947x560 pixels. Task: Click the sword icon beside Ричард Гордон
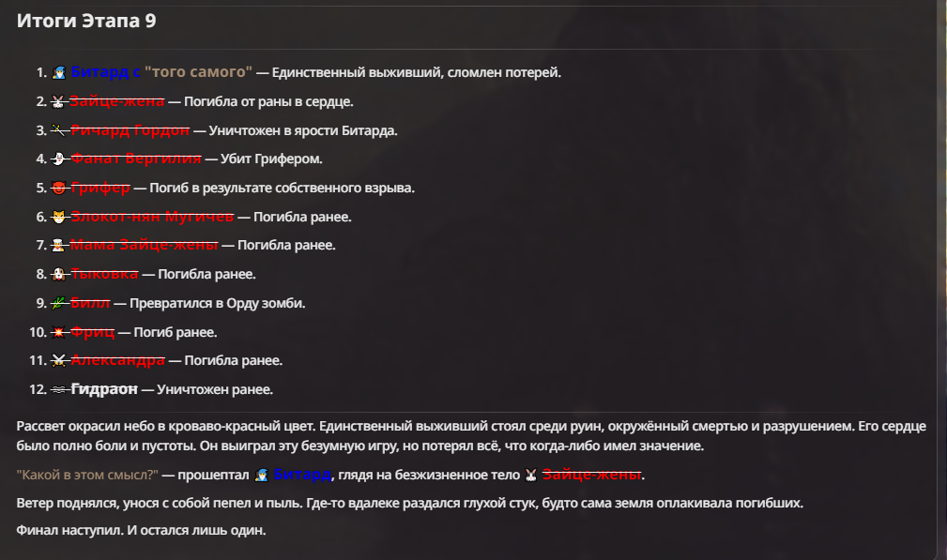click(x=58, y=130)
